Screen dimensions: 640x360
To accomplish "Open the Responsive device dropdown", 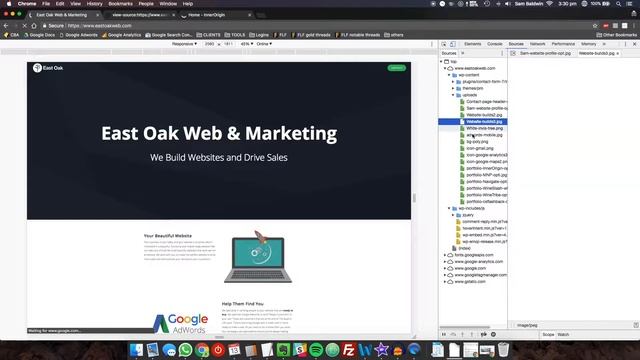I will tap(184, 44).
